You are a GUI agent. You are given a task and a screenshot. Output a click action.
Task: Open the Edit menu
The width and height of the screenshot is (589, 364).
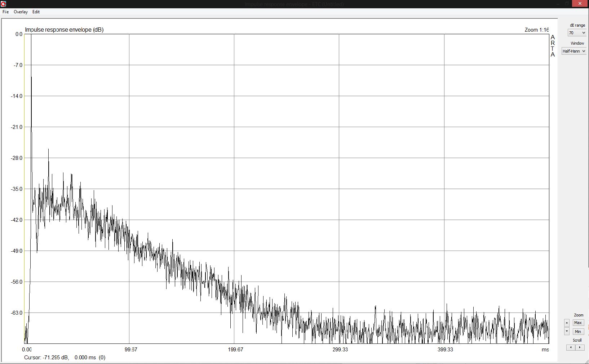36,12
